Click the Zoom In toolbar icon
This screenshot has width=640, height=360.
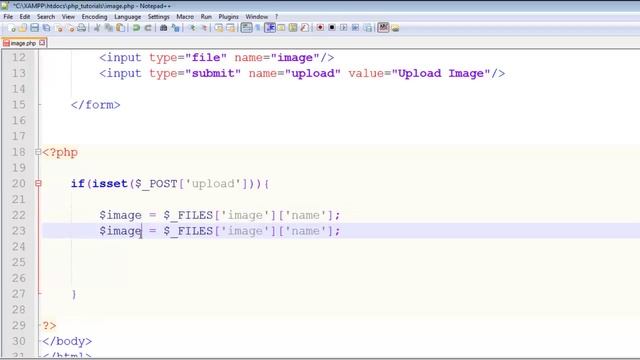(193, 28)
